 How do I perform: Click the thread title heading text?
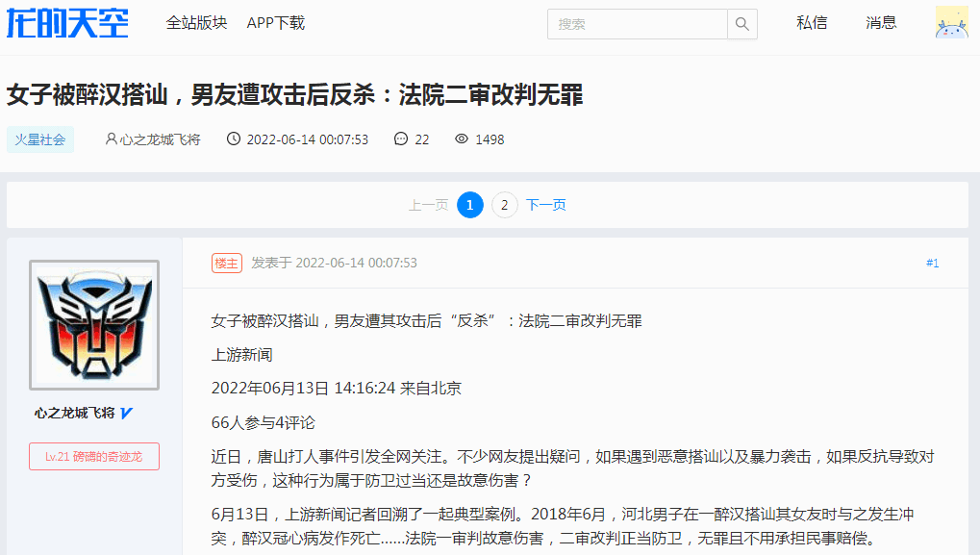(x=295, y=95)
